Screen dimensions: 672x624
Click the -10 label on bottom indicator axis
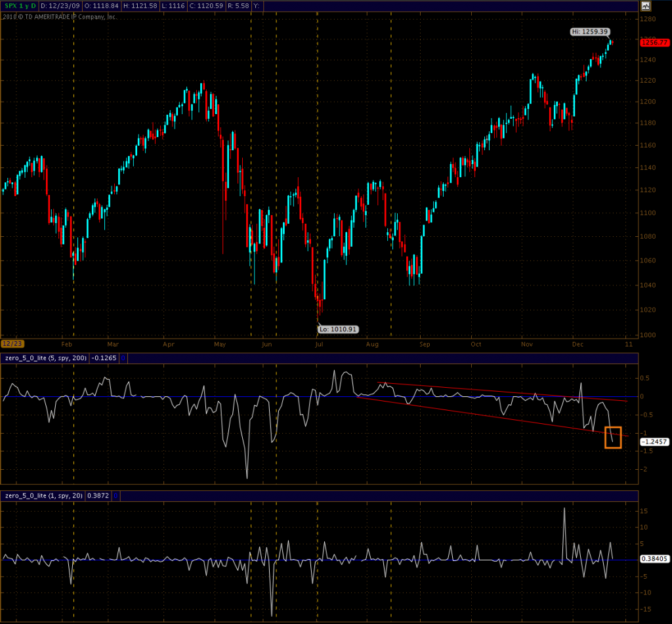click(x=646, y=593)
